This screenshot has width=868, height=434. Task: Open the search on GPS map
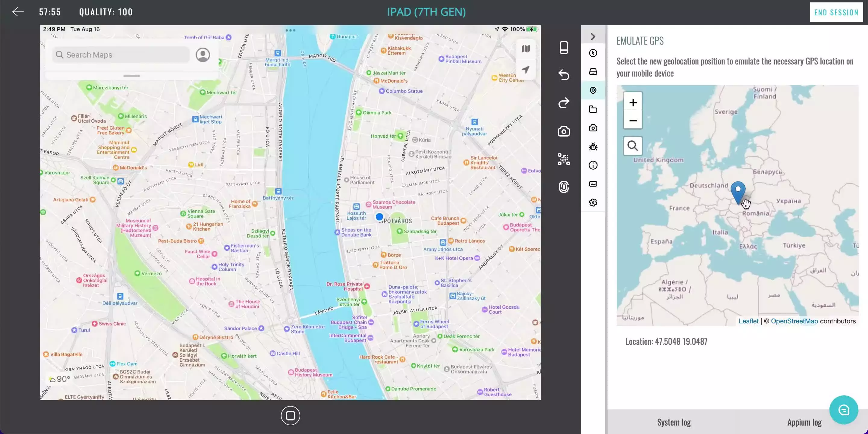tap(633, 146)
